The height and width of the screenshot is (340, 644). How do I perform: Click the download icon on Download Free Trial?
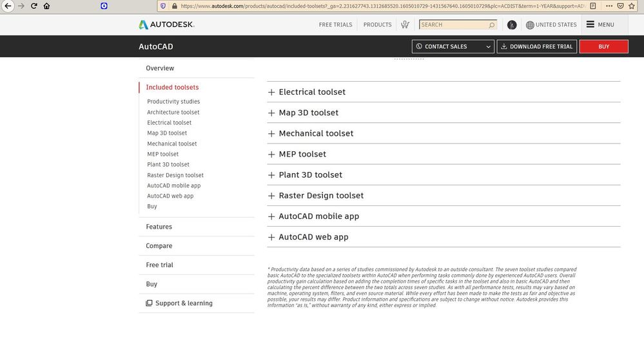point(503,46)
